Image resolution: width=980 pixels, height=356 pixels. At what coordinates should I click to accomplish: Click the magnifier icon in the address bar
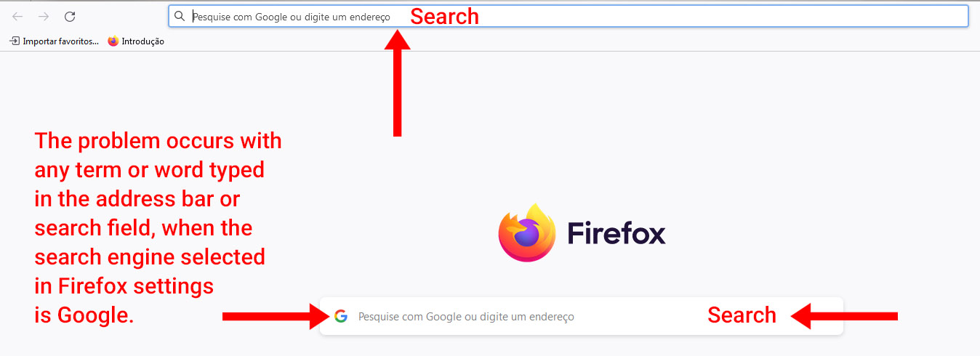point(180,16)
